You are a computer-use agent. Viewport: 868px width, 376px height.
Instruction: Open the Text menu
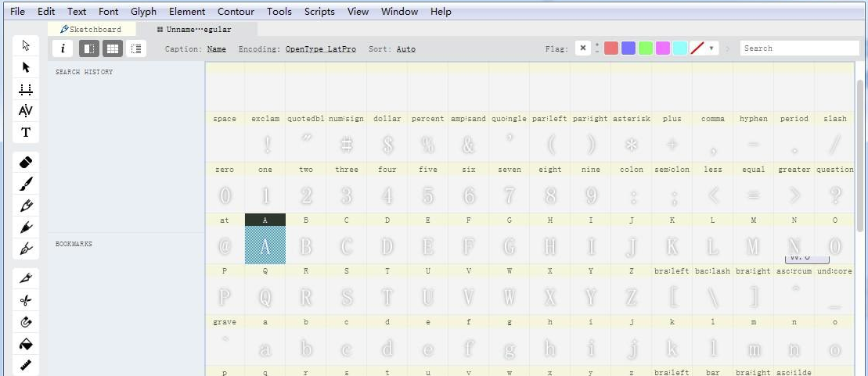click(77, 11)
